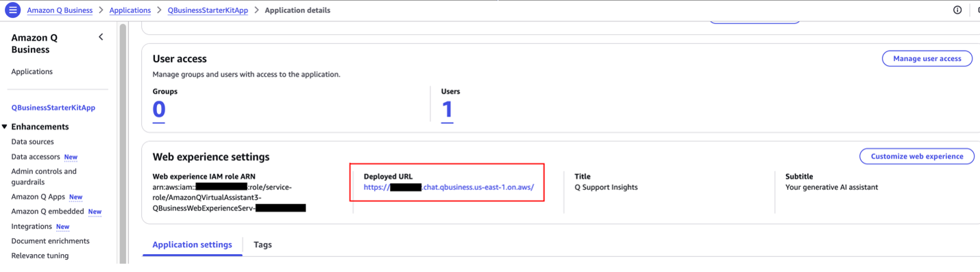Switch to the Tags tab
The image size is (980, 272).
point(262,245)
